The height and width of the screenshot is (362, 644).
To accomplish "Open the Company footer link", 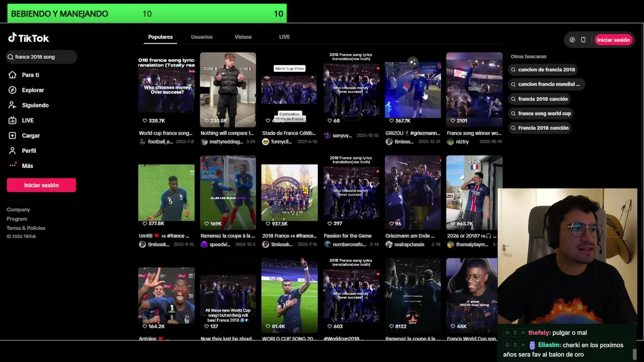I will [18, 210].
